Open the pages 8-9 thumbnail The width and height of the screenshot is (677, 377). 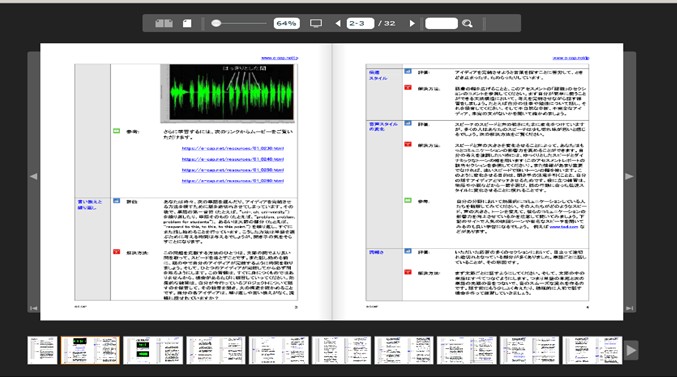tap(278, 350)
